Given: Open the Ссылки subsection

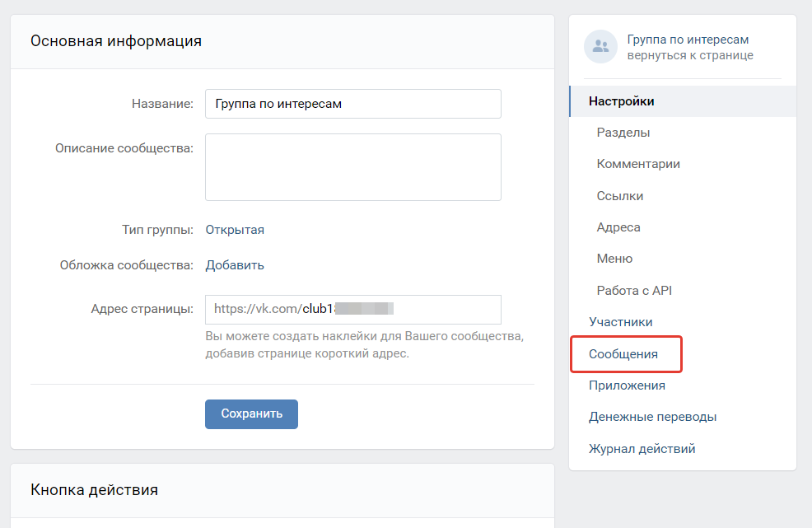Looking at the screenshot, I should coord(620,196).
